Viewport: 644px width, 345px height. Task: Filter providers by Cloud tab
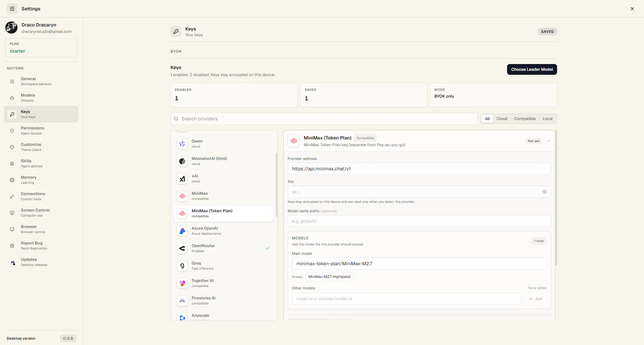(x=502, y=119)
